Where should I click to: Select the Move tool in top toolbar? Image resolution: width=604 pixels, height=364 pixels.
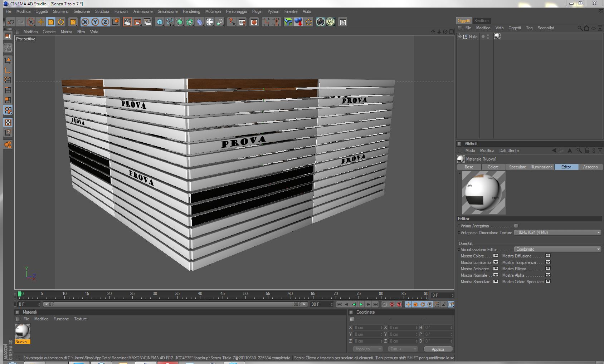point(41,22)
